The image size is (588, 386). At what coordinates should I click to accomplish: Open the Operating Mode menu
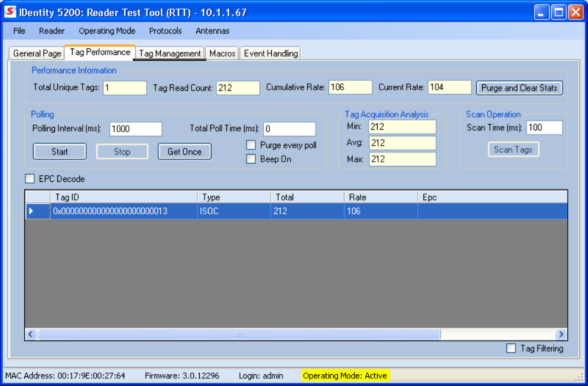pyautogui.click(x=107, y=31)
